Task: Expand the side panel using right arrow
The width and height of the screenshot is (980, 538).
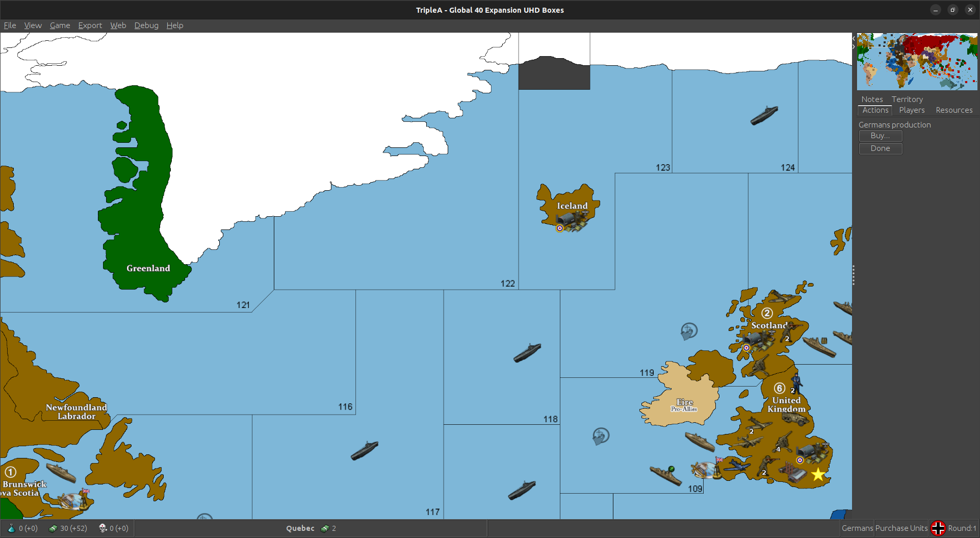Action: pos(854,46)
